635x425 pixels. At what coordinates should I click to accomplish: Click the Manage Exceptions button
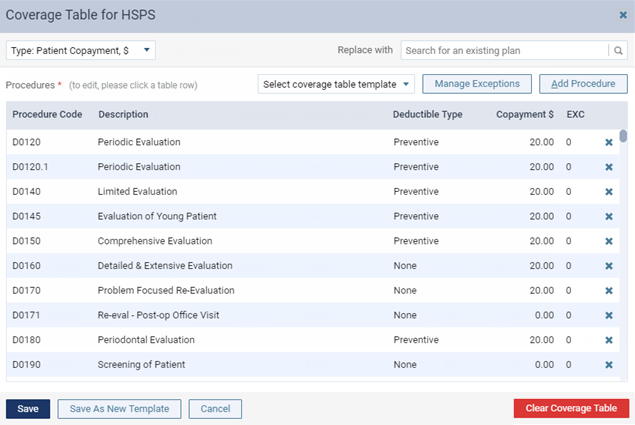click(x=477, y=84)
